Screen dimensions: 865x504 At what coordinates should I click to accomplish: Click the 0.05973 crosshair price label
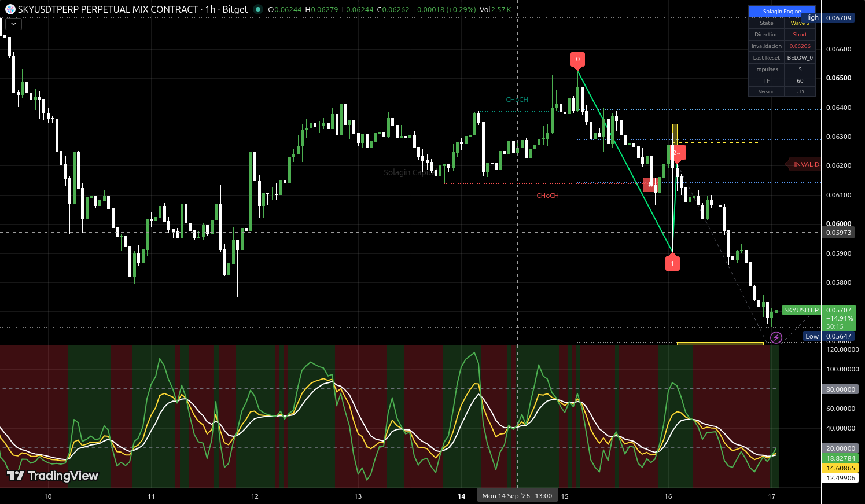click(x=838, y=233)
